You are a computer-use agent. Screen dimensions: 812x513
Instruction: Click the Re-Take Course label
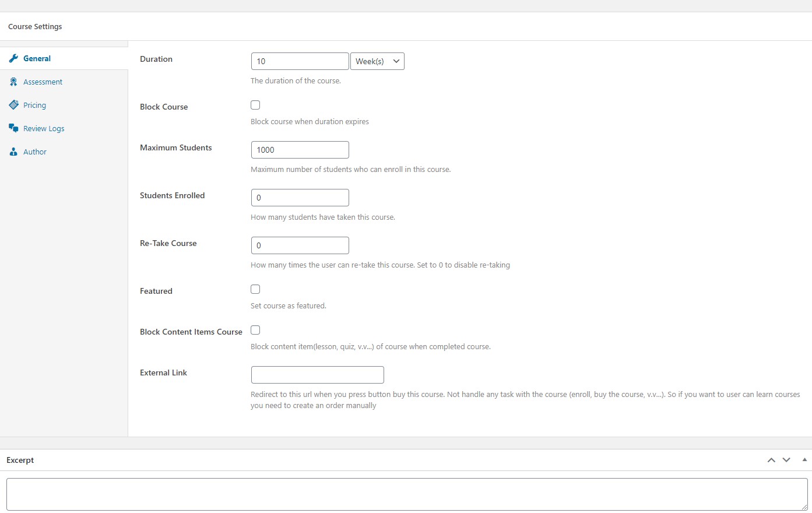pos(168,243)
